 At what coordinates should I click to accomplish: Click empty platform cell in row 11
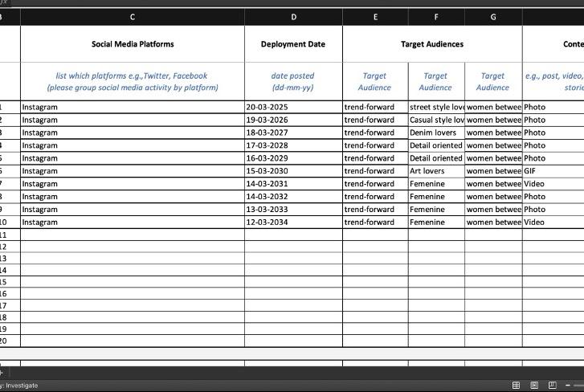[133, 235]
